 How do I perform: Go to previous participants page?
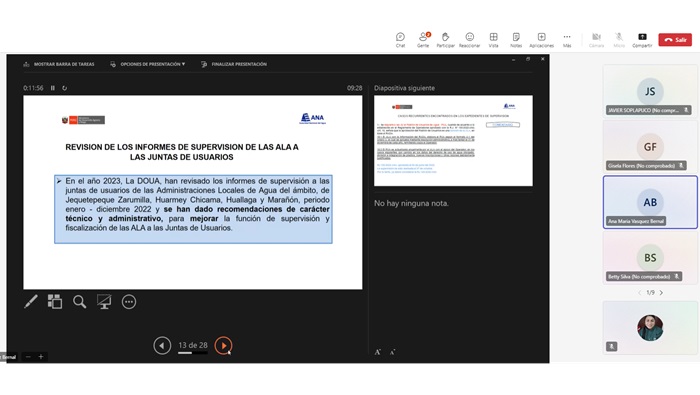(639, 293)
